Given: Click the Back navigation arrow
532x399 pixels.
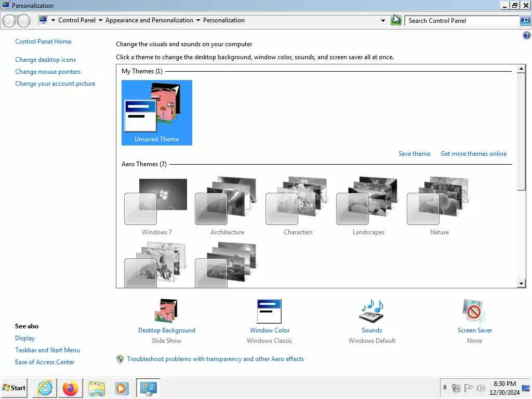Looking at the screenshot, I should tap(9, 21).
